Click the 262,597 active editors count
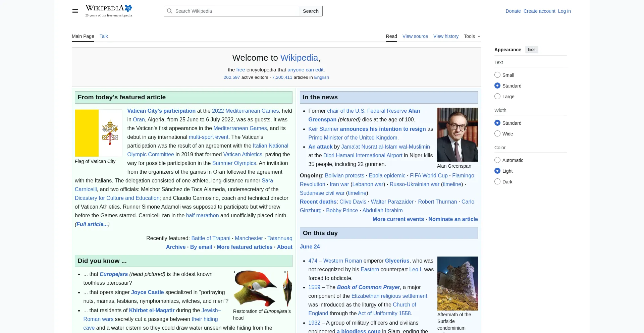644x333 pixels. click(x=232, y=77)
